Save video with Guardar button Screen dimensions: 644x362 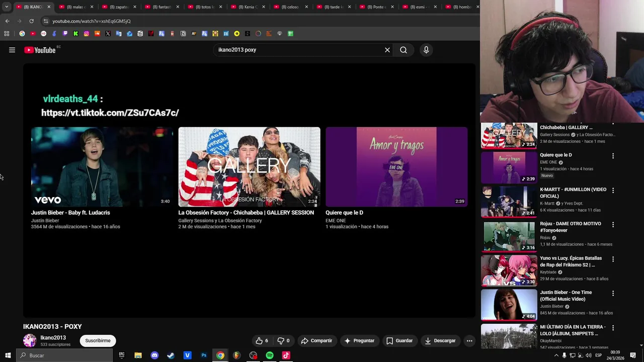(399, 340)
